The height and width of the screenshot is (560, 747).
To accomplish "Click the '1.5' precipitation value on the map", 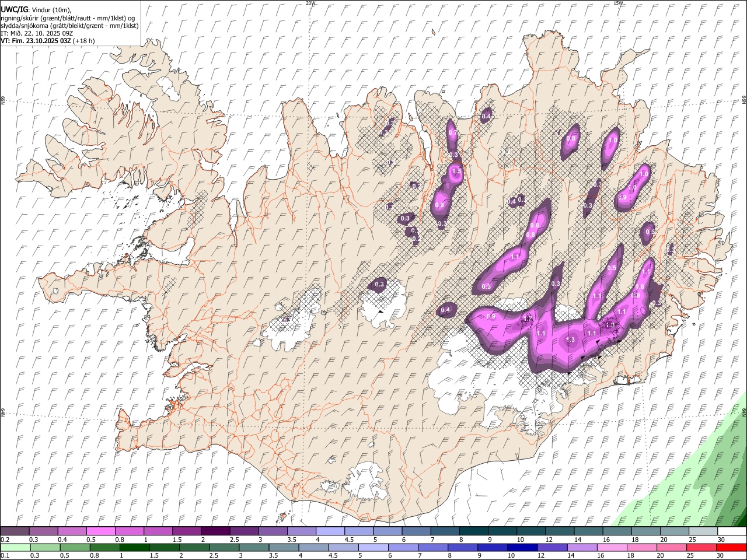I will (x=456, y=171).
